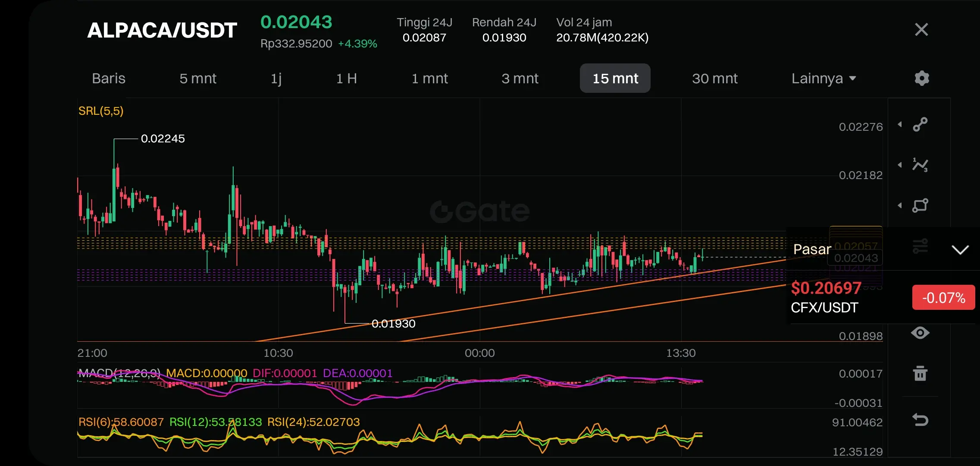Click the RSI(6):58.60087 indicator label

(121, 422)
